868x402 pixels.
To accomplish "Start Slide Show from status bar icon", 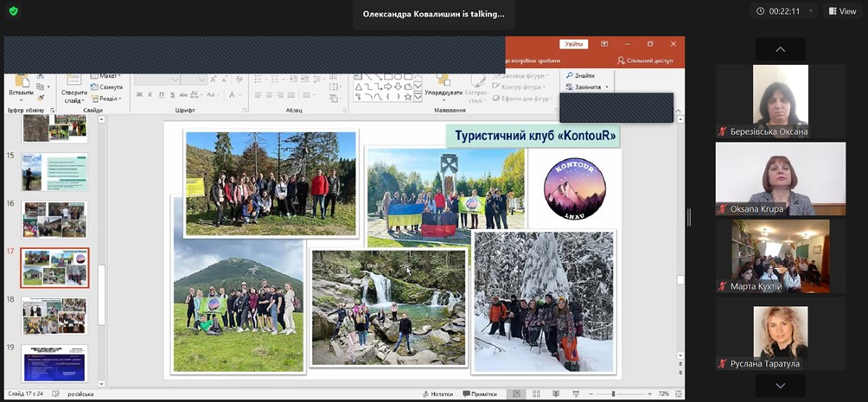I will 576,393.
